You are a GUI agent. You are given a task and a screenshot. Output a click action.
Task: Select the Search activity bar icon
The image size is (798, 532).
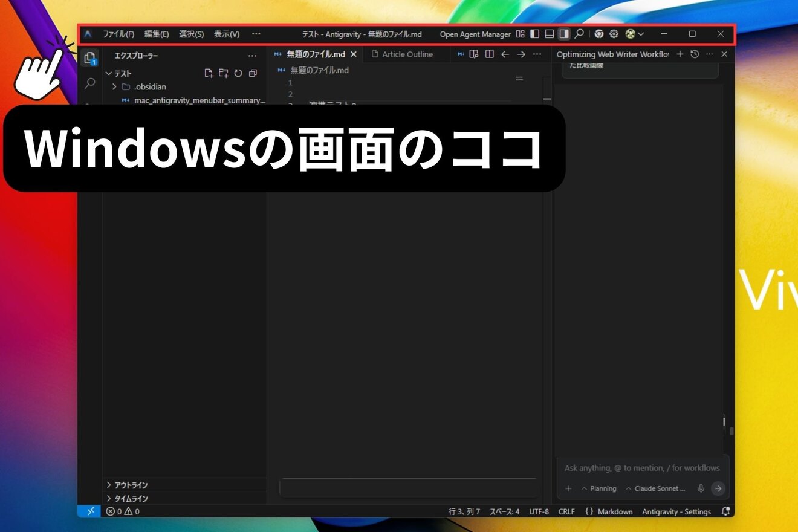click(x=90, y=83)
